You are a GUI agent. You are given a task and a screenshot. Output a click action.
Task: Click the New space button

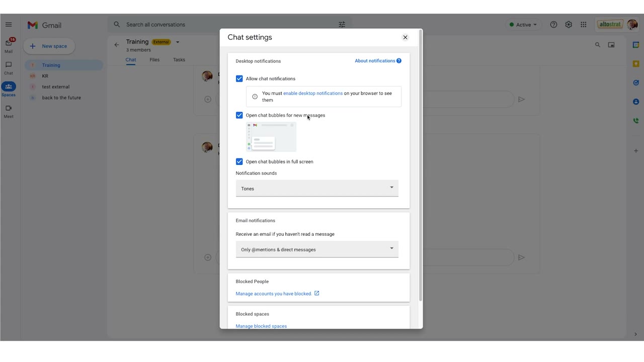click(49, 46)
